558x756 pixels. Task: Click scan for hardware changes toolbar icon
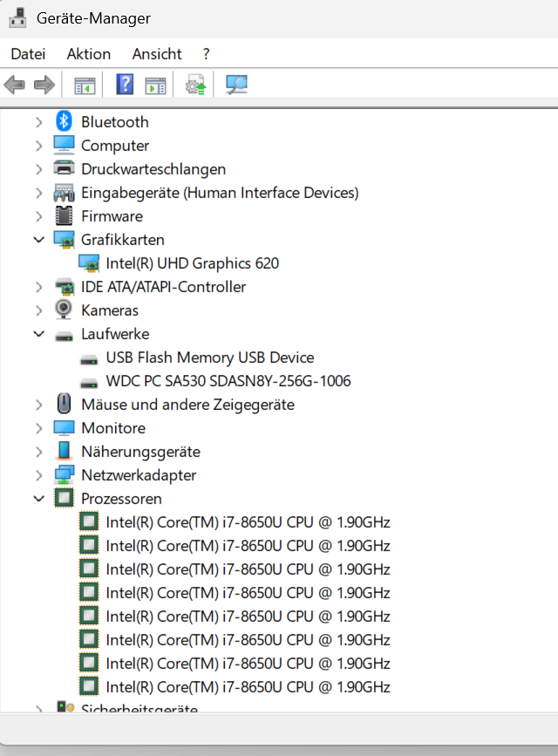[236, 85]
